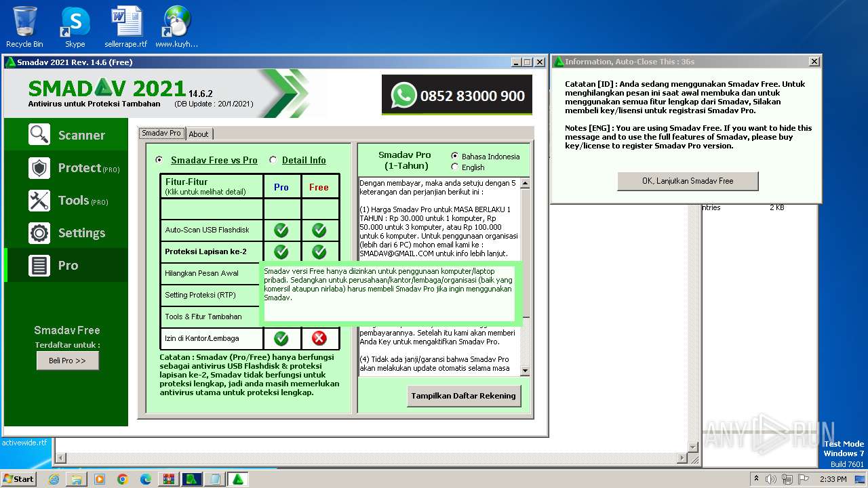Click Free checkmark for Auto-Scan USB Flashdisk
Screen dimensions: 868x488
pyautogui.click(x=319, y=230)
